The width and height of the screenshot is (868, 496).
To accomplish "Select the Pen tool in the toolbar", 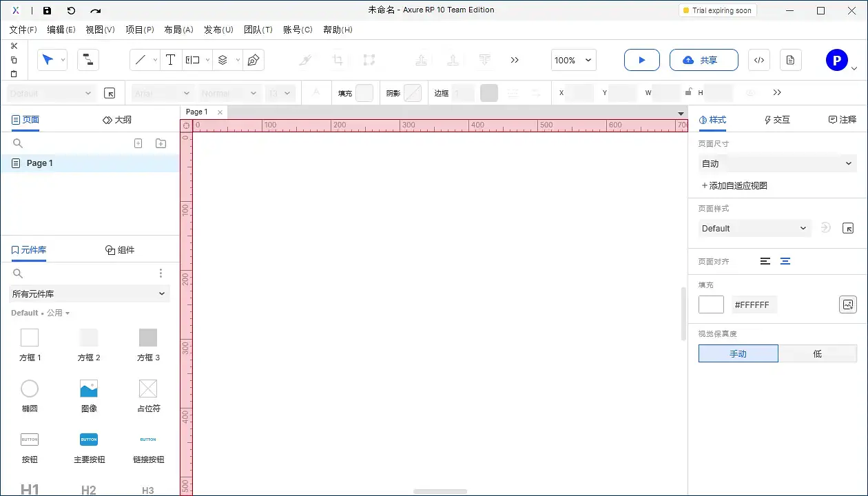I will coord(254,60).
